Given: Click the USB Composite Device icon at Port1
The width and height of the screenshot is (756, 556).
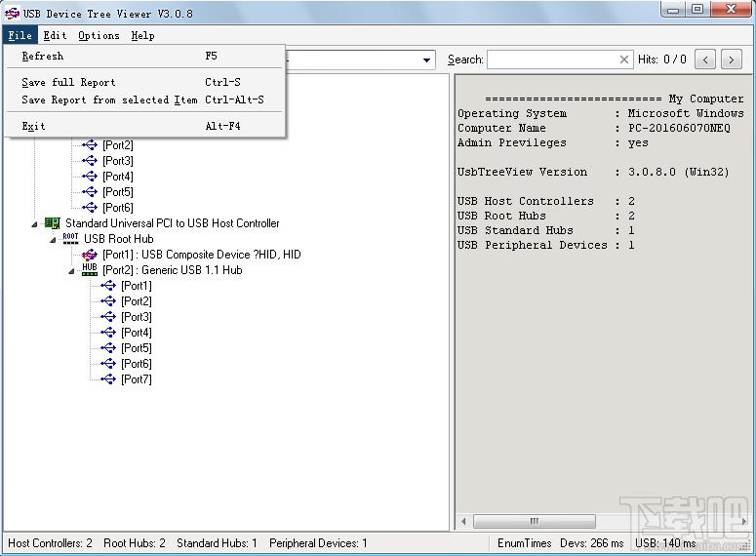Looking at the screenshot, I should click(90, 255).
